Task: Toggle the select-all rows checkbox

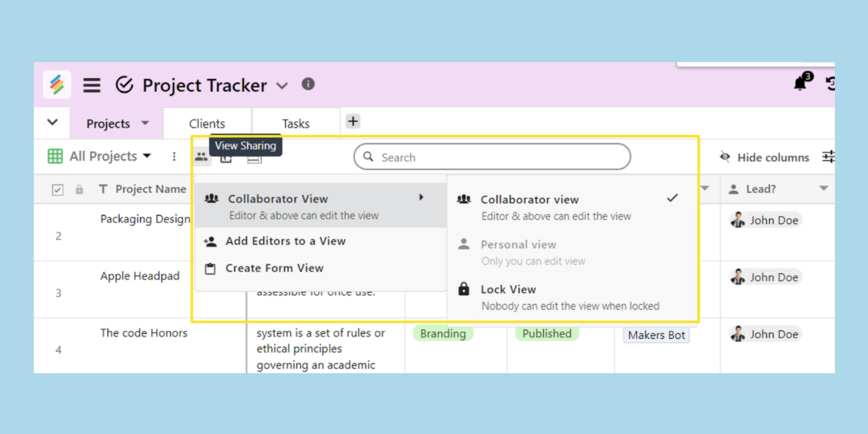Action: click(57, 190)
